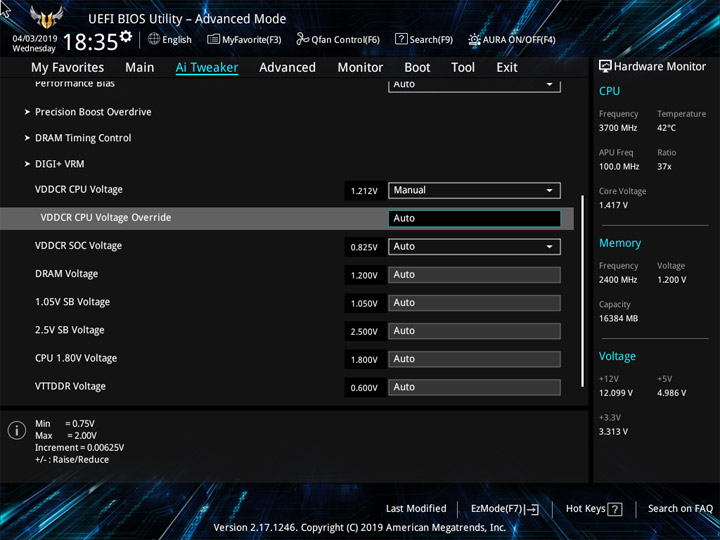Click the CPU heading in Hardware Monitor
720x540 pixels.
point(609,91)
